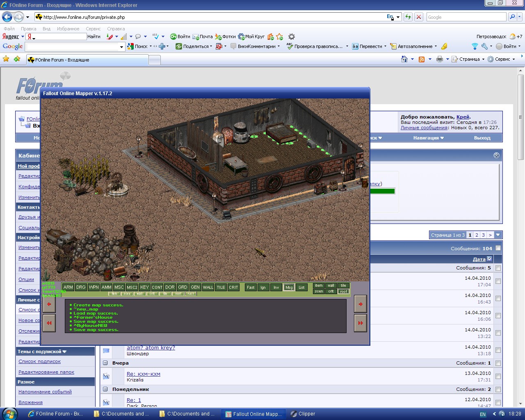The image size is (525, 420).
Task: Expand the Навигация dropdown menu
Action: (x=429, y=138)
